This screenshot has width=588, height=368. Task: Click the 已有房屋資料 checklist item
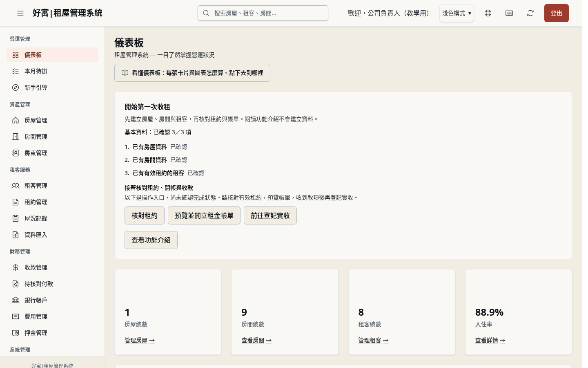pyautogui.click(x=150, y=147)
